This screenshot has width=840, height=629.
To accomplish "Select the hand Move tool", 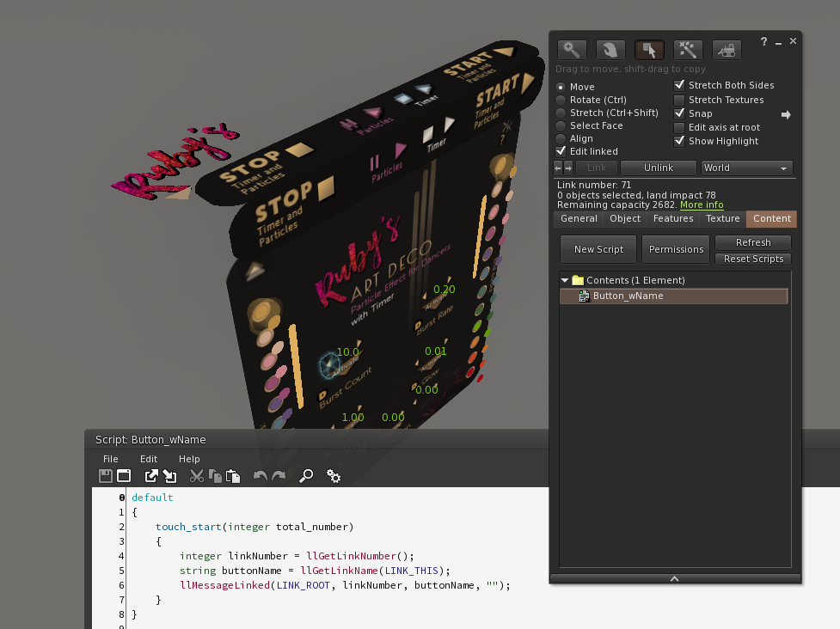I will click(610, 50).
